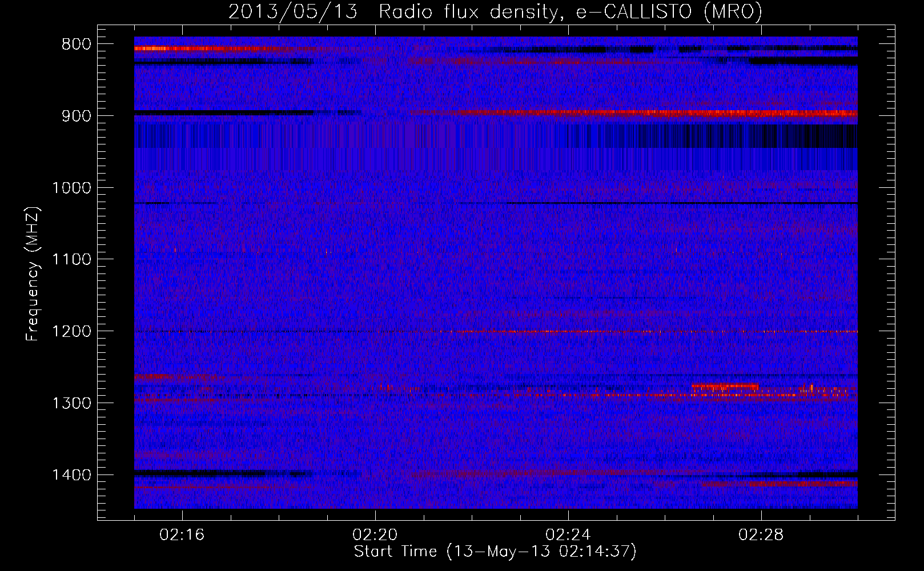Screen dimensions: 924x571
Task: Click the 900 frequency axis label
Action: click(76, 116)
